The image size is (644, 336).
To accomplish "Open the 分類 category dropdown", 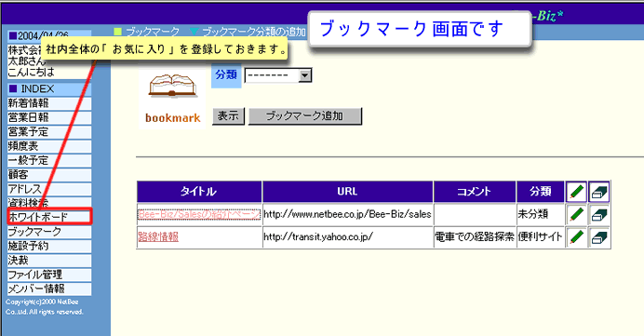I will click(x=278, y=75).
